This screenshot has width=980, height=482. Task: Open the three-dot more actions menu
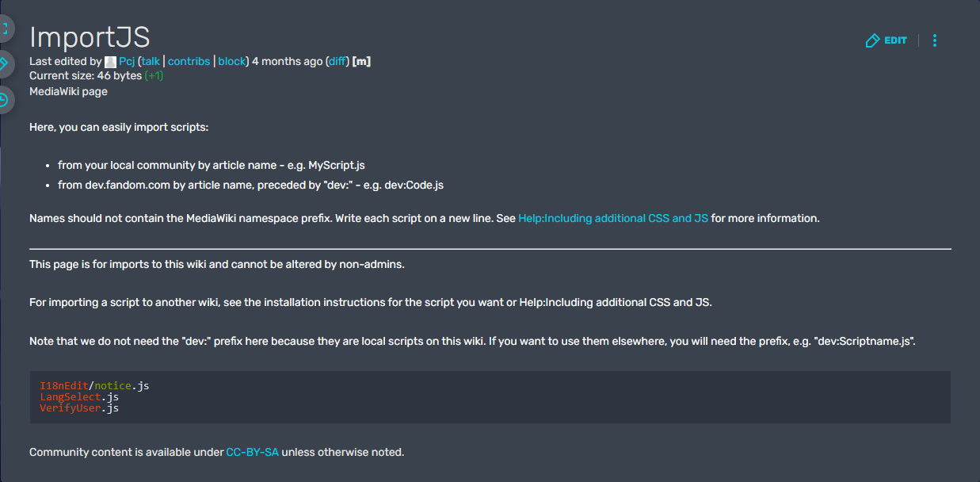(935, 40)
